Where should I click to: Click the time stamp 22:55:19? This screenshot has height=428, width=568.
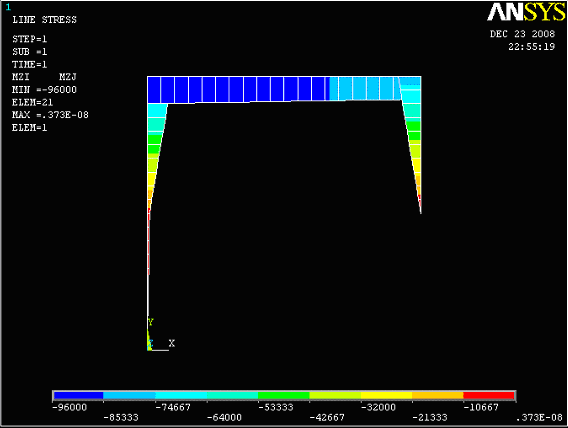(531, 46)
